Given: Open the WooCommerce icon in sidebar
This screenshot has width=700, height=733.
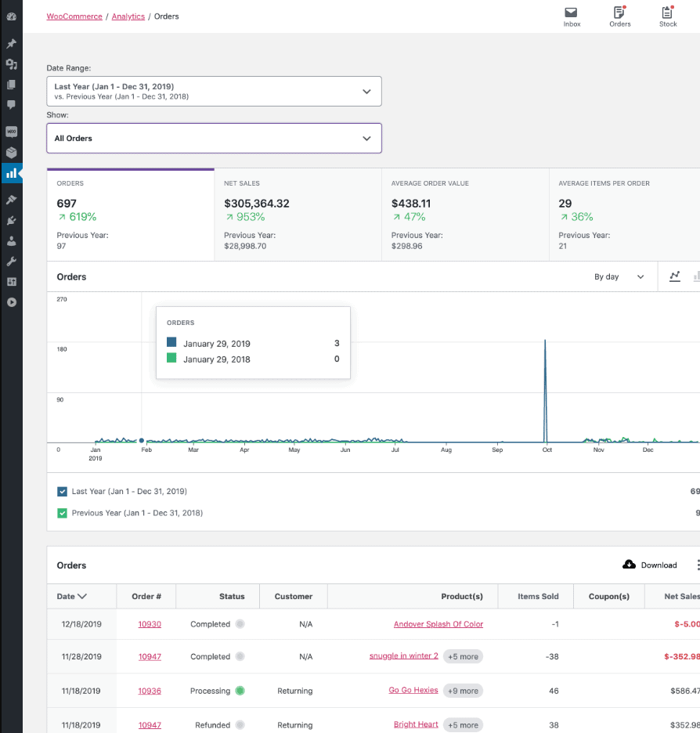Looking at the screenshot, I should point(11,132).
